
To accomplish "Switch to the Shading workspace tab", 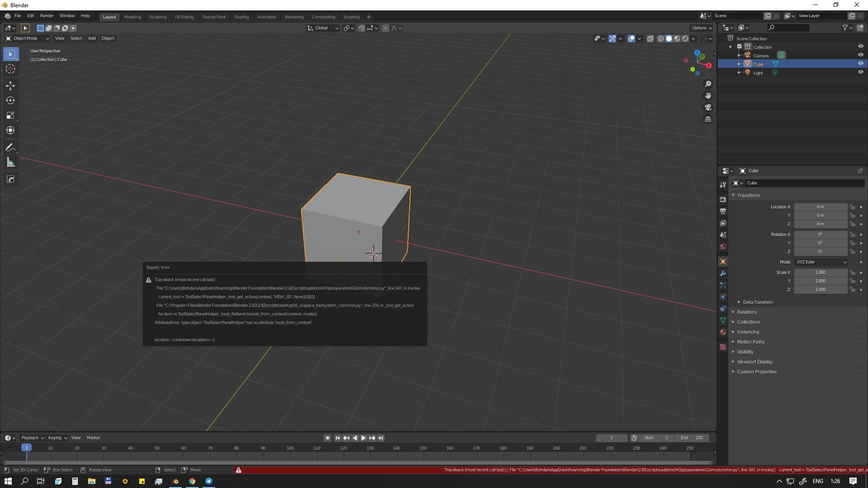I will click(x=241, y=17).
